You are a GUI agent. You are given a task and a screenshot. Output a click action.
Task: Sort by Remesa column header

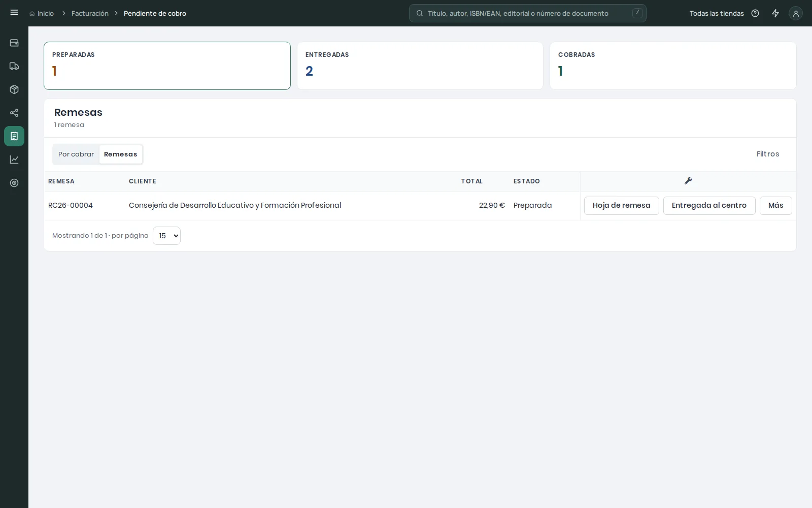pyautogui.click(x=61, y=181)
